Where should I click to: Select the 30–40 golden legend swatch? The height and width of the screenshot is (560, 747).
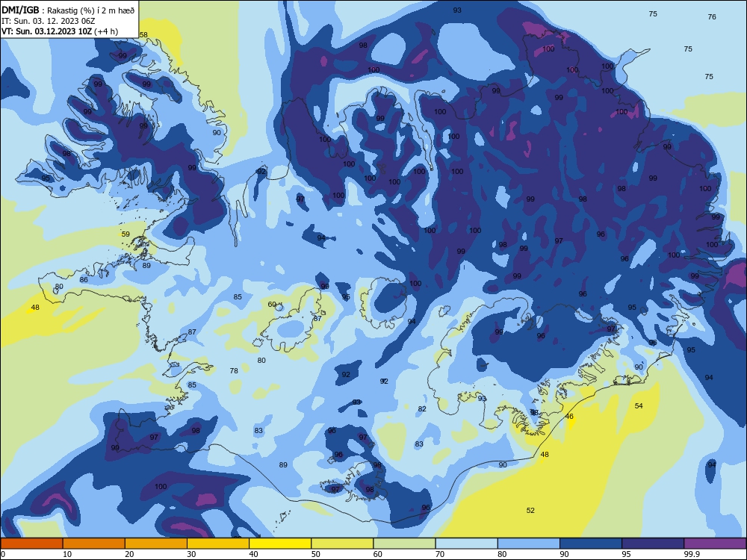click(218, 544)
